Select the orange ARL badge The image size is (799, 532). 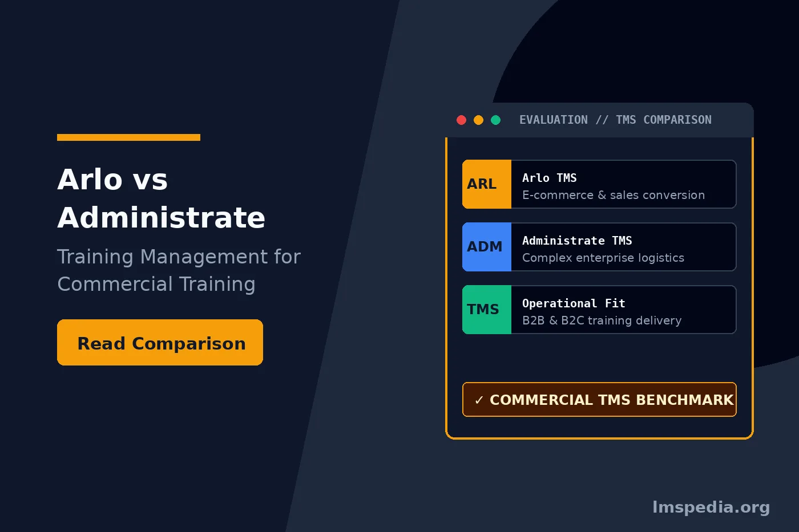pyautogui.click(x=487, y=184)
